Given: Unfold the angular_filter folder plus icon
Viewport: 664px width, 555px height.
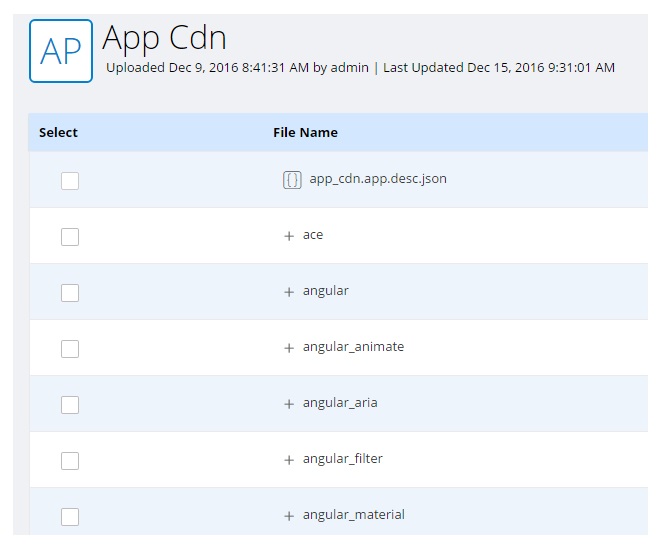Looking at the screenshot, I should point(289,460).
